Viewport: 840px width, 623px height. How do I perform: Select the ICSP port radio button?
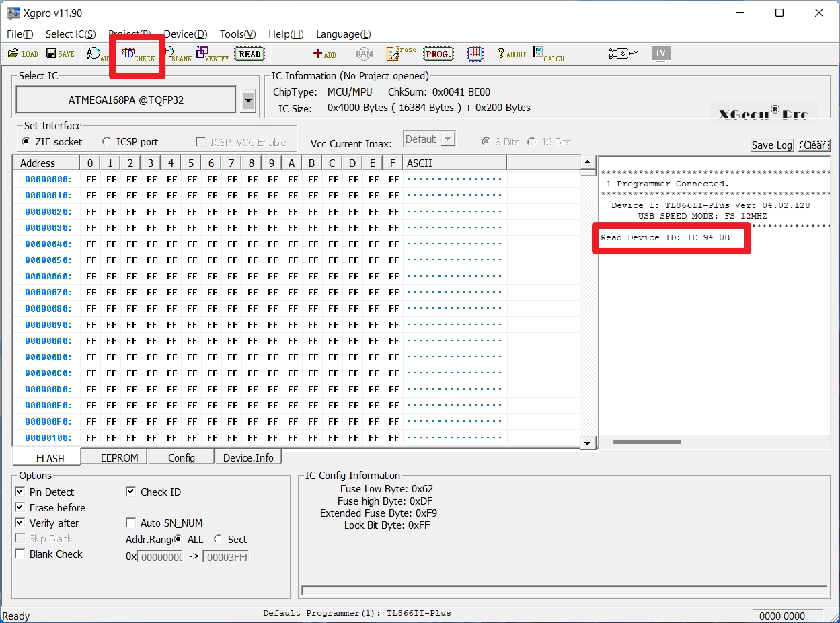(x=107, y=142)
